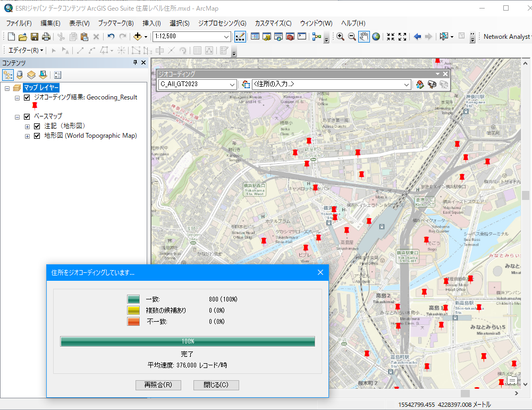532x410 pixels.
Task: Uncheck the ベースマップ group layer
Action: click(27, 117)
